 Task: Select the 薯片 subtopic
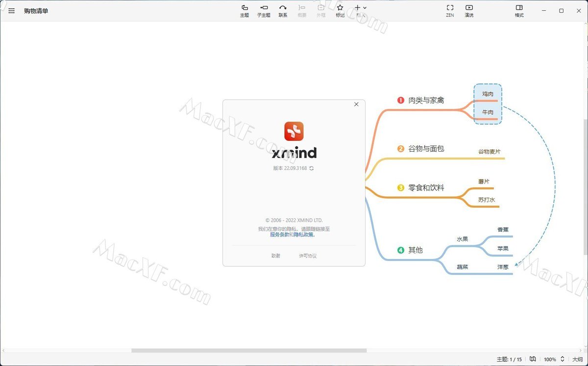tap(484, 182)
